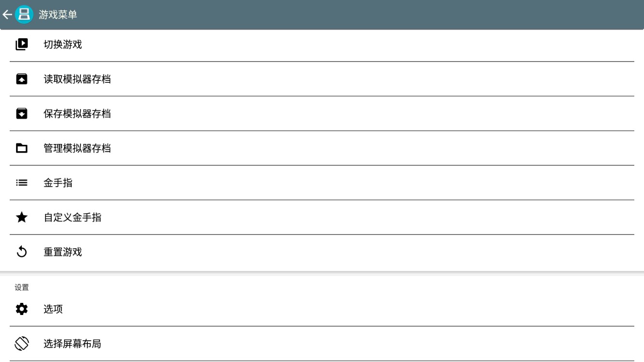Click the DraStic DS app logo icon
This screenshot has height=362, width=644.
tap(23, 15)
